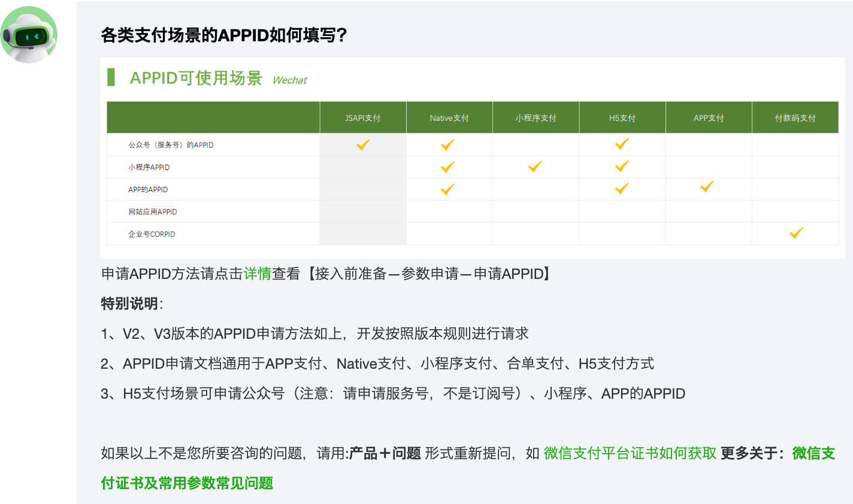853x504 pixels.
Task: Click the bold 产品+问题 text
Action: point(385,453)
